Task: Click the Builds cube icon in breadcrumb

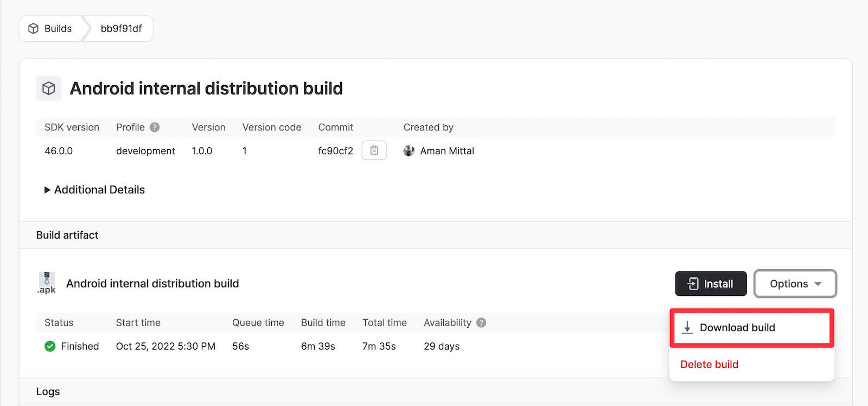Action: 34,29
